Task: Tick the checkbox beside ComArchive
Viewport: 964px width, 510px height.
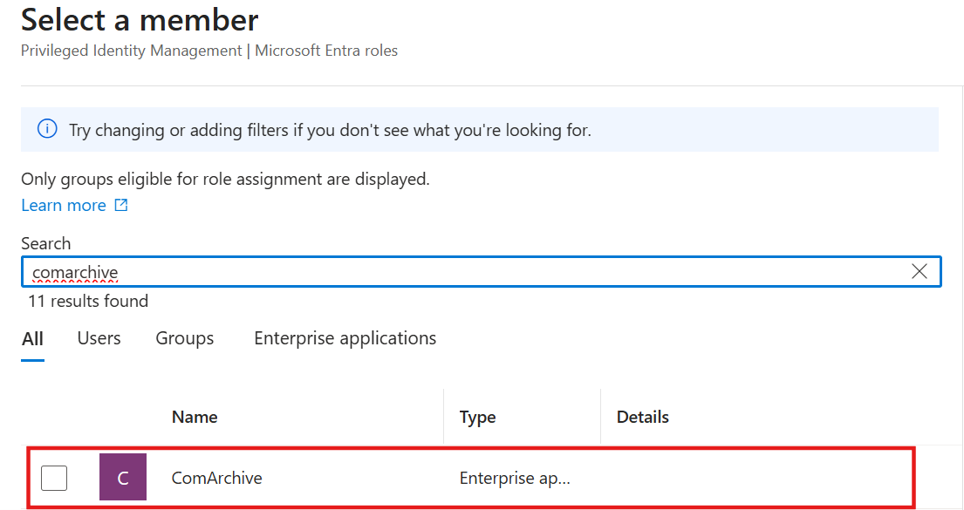Action: [x=54, y=478]
